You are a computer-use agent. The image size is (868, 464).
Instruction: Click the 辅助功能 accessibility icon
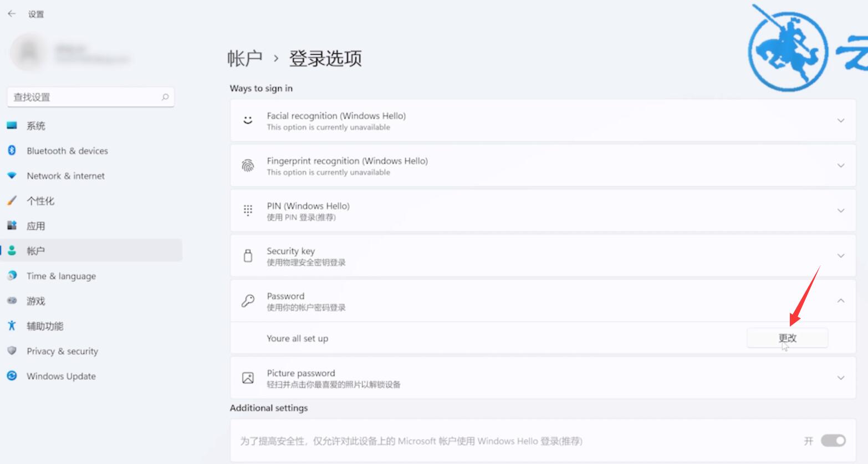pyautogui.click(x=12, y=326)
